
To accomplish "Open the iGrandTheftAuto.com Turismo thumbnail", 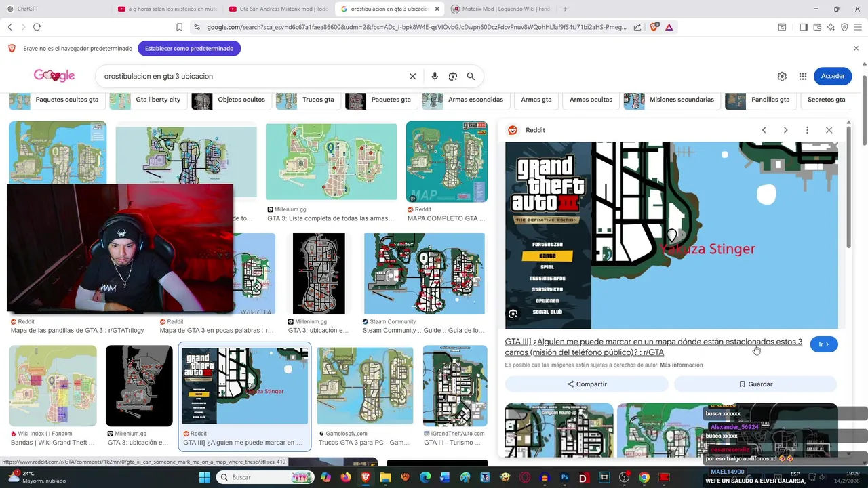I will [x=455, y=386].
